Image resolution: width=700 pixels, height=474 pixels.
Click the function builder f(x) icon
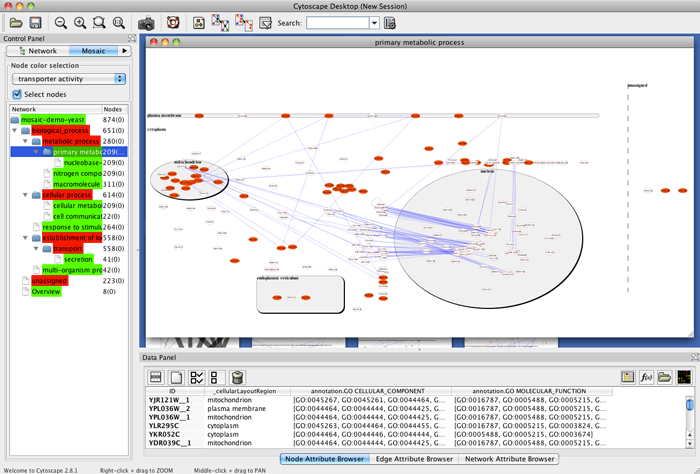646,377
